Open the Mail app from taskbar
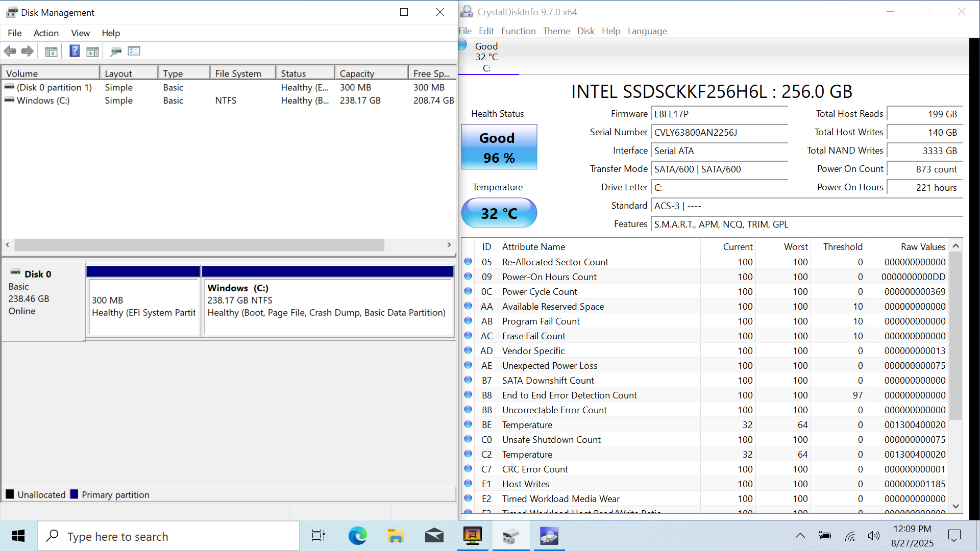 click(434, 536)
